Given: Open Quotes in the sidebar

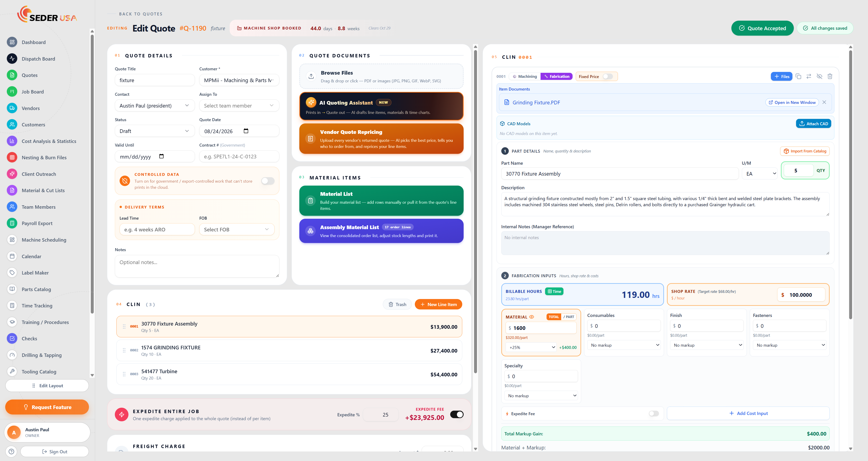Looking at the screenshot, I should coord(30,75).
